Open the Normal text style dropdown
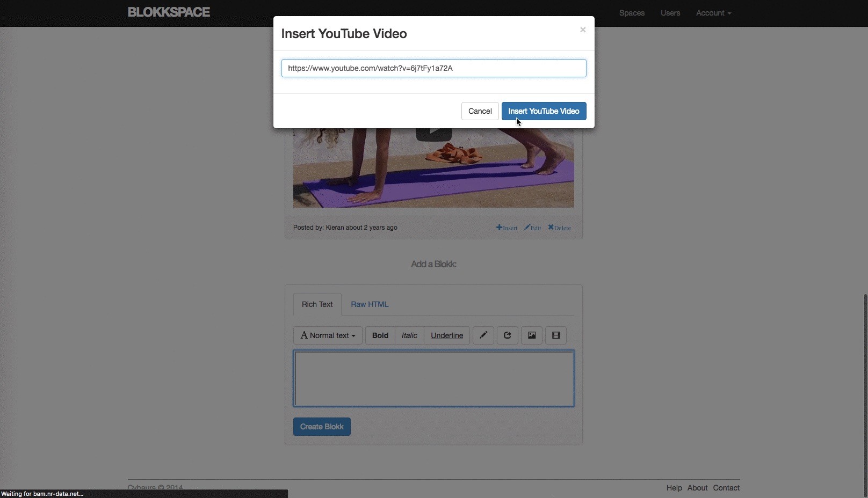 click(x=328, y=335)
